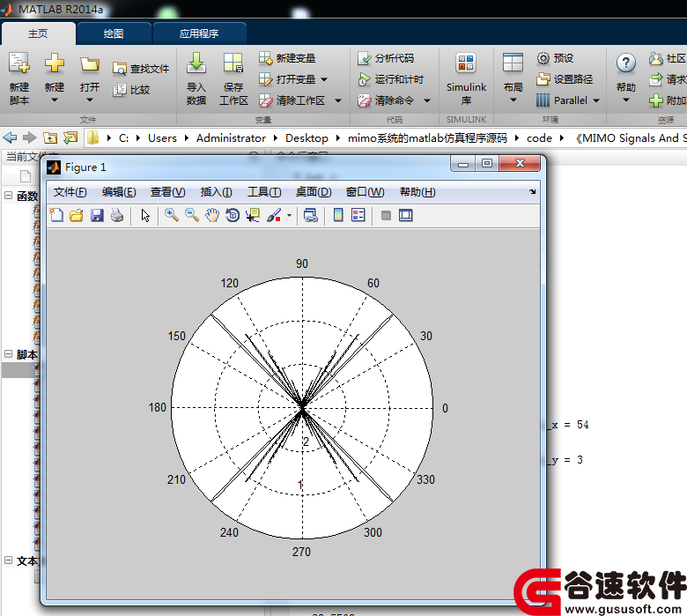This screenshot has width=687, height=616.
Task: Open 插入(I) menu in Figure
Action: point(216,192)
